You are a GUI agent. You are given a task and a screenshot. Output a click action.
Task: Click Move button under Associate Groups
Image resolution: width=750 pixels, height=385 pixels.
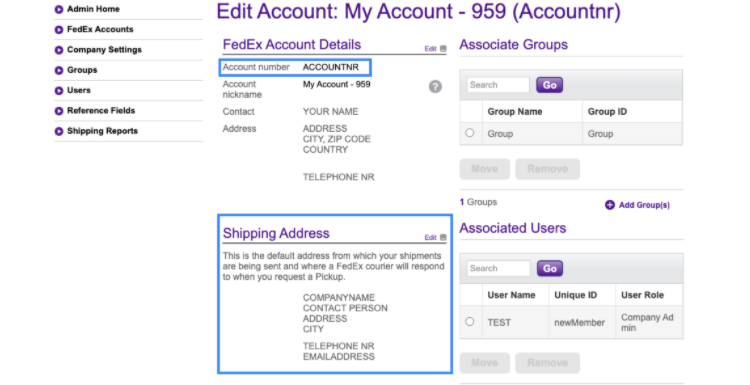coord(485,169)
